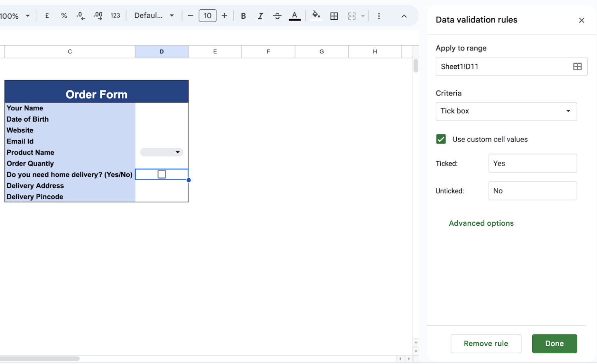This screenshot has width=597, height=364.
Task: Collapse the toolbar with the chevron
Action: pos(404,16)
